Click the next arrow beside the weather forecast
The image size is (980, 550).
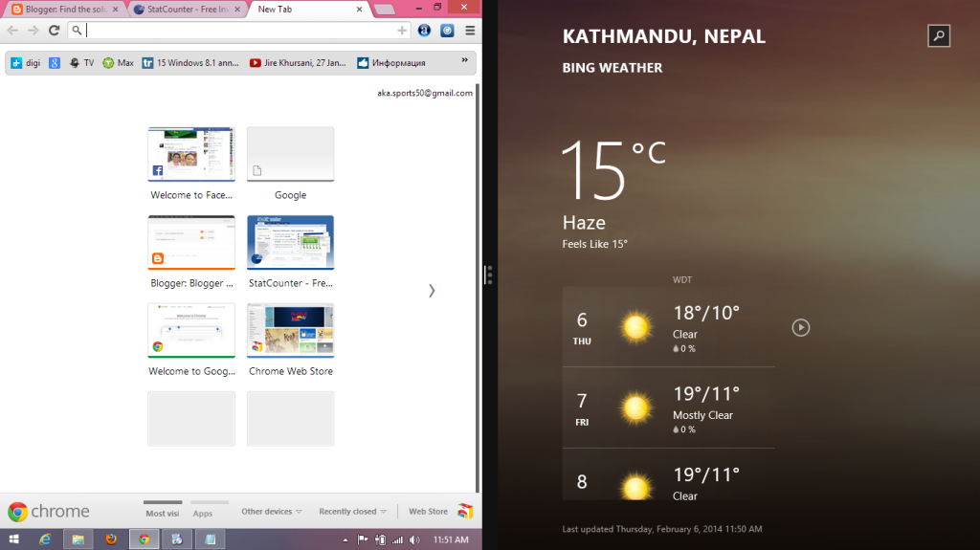pos(801,328)
